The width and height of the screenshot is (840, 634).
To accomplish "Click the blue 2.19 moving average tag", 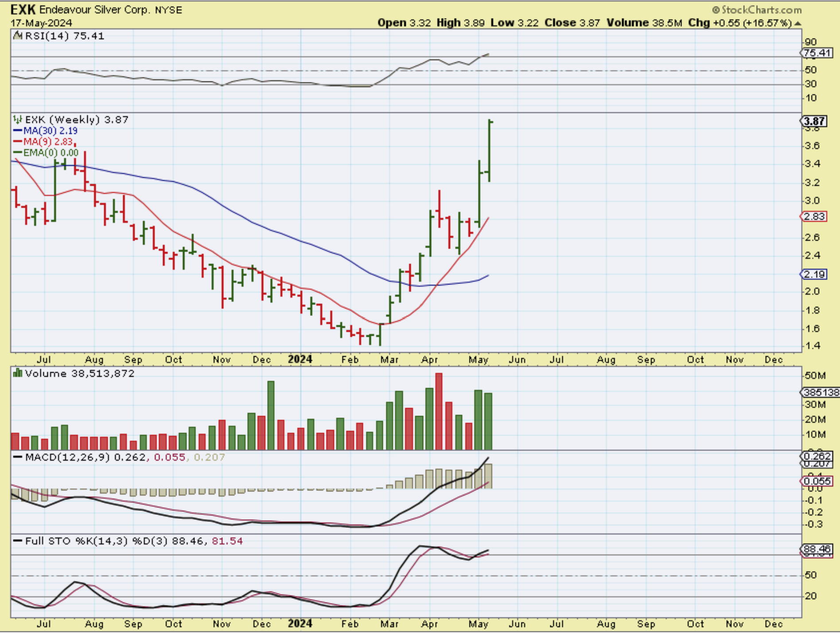I will 814,274.
